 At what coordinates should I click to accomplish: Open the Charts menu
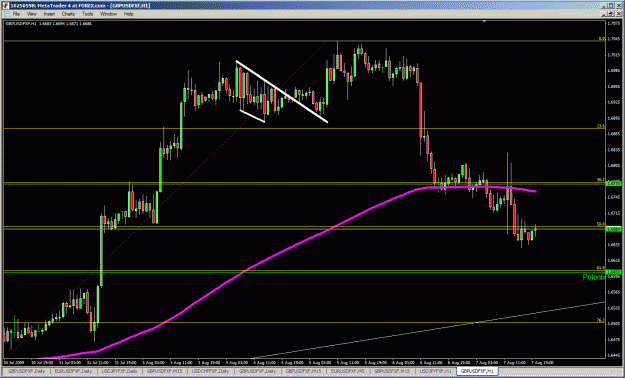[x=68, y=14]
